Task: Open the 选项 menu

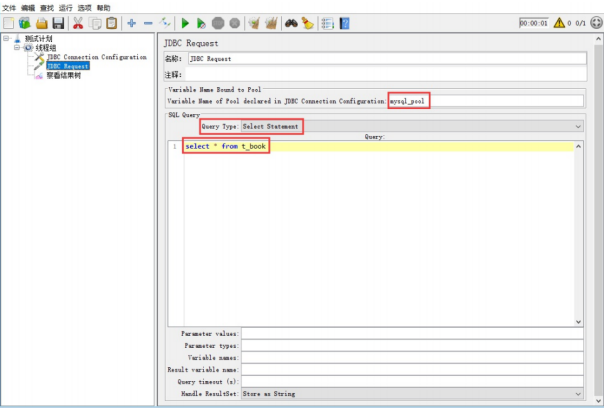Action: pyautogui.click(x=85, y=8)
